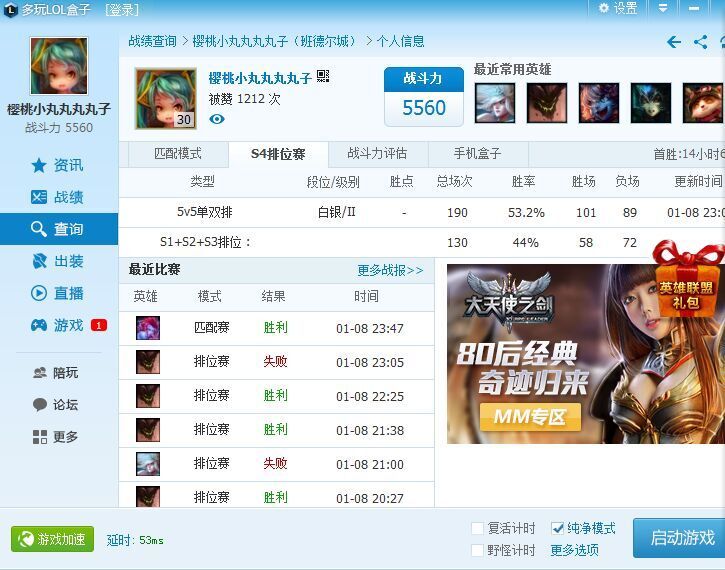Select the first recent hero, white-haired champion
Viewport: 725px width, 570px height.
point(495,103)
